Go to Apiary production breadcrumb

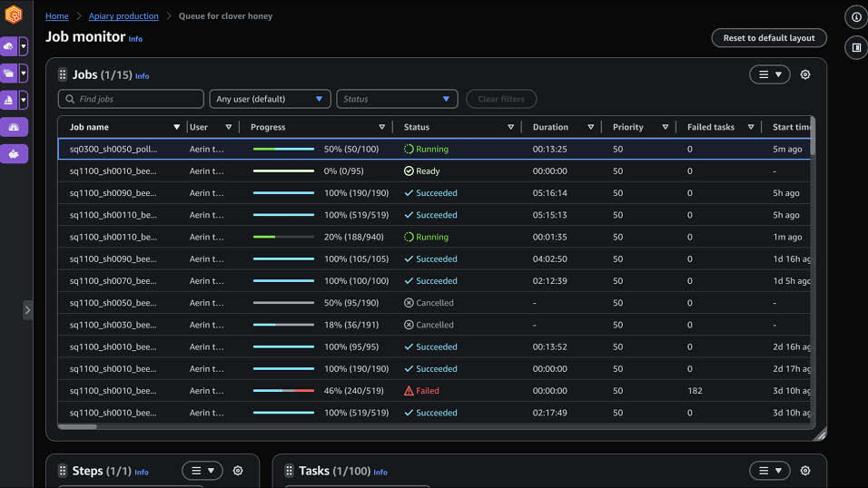click(x=123, y=16)
